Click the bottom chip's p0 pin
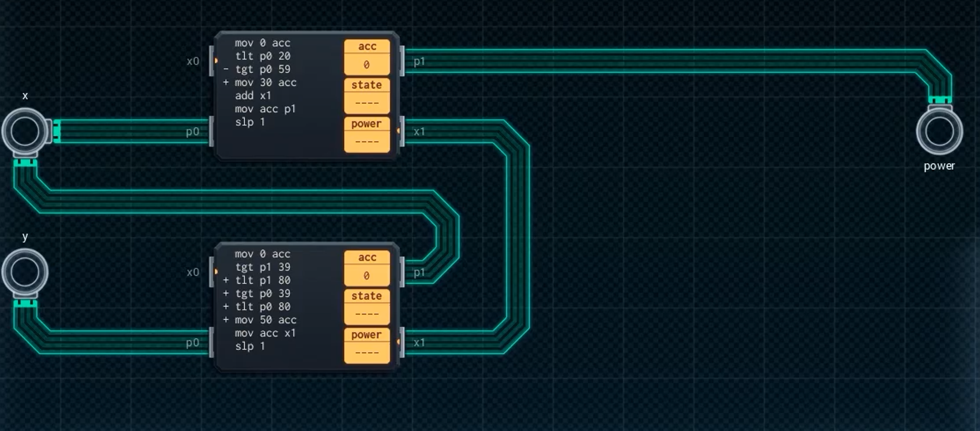The image size is (980, 431). tap(212, 342)
